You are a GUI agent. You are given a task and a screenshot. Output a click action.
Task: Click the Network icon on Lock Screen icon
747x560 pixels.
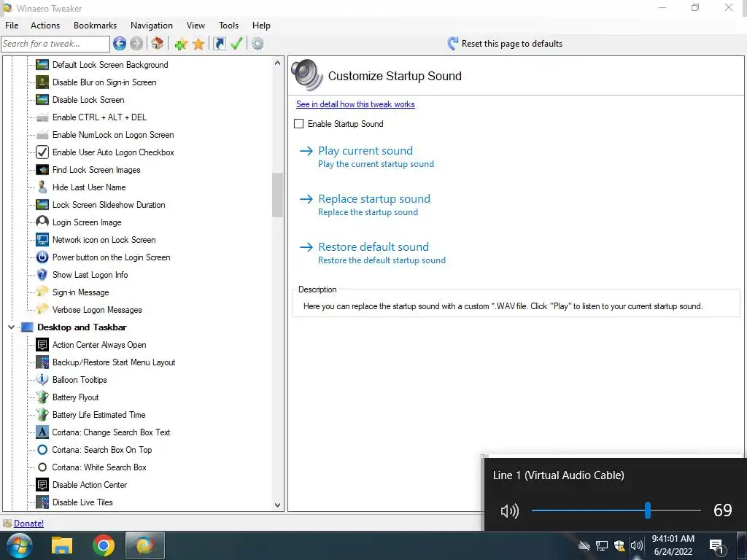pyautogui.click(x=42, y=240)
